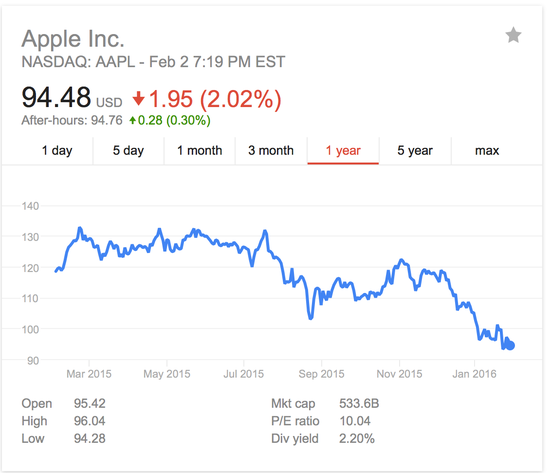Select the 1 year tab

343,151
